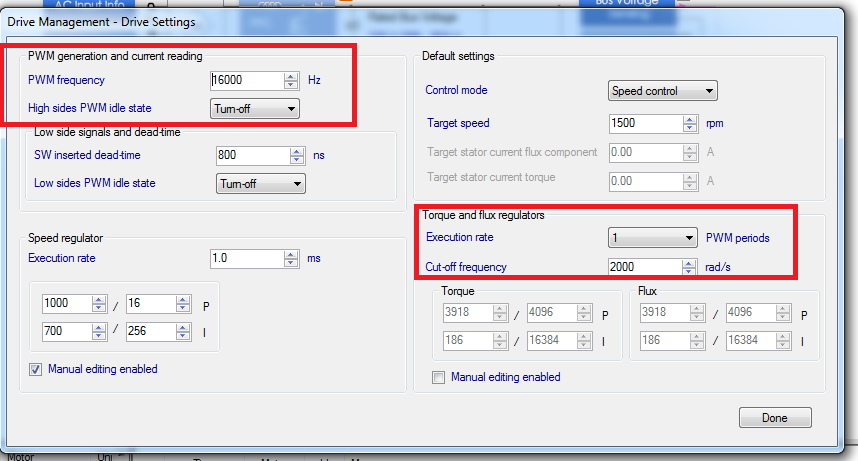Image resolution: width=858 pixels, height=461 pixels.
Task: Open the Control mode dropdown
Action: [x=663, y=90]
